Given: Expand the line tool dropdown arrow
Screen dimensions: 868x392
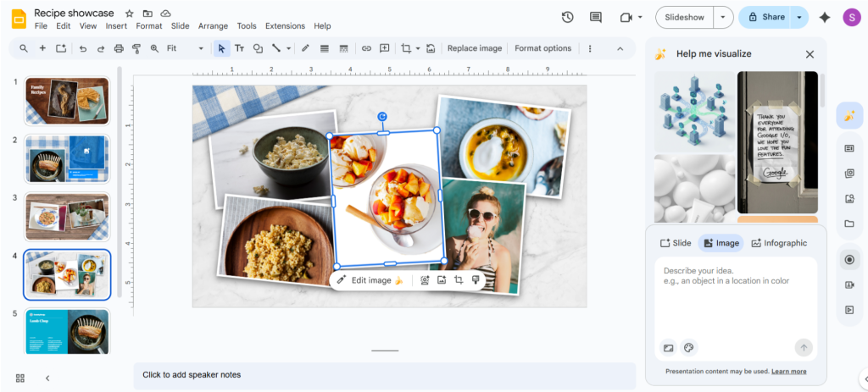Looking at the screenshot, I should 288,48.
